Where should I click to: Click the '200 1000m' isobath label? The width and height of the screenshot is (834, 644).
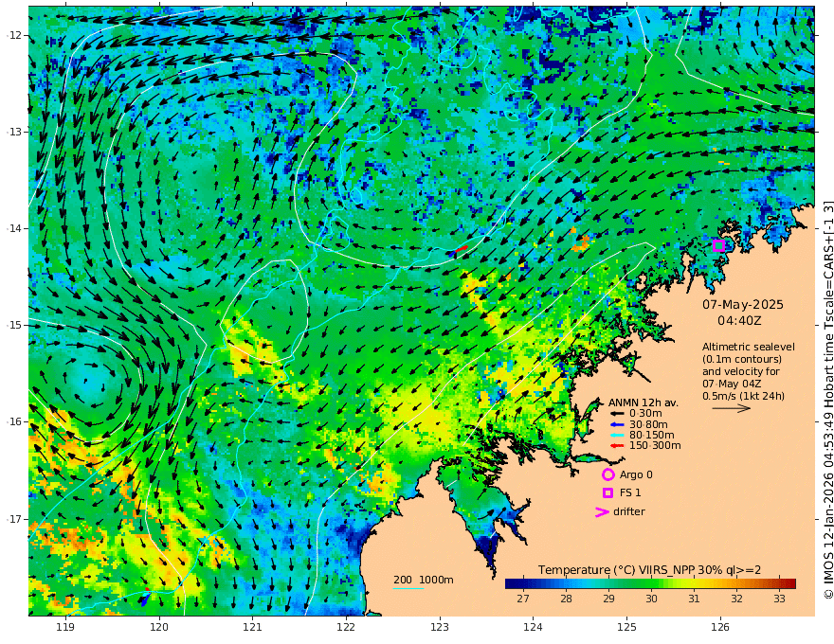[x=424, y=580]
